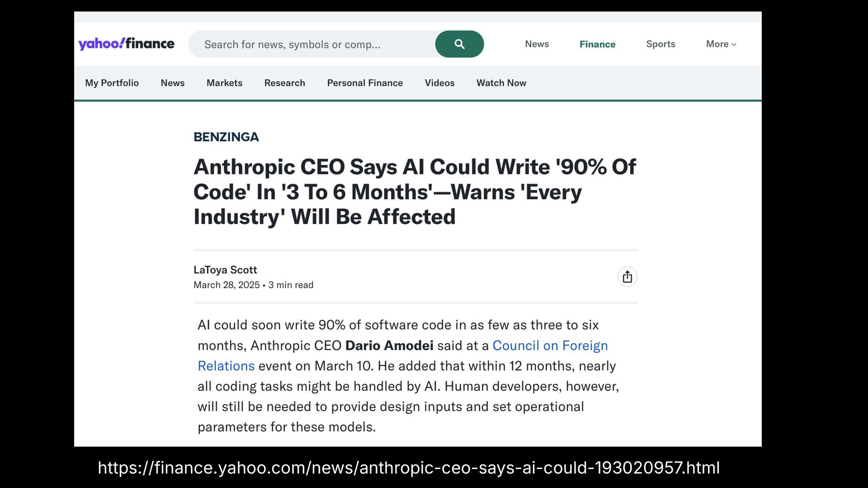The width and height of the screenshot is (868, 488).
Task: Open the Markets section
Action: coord(224,83)
